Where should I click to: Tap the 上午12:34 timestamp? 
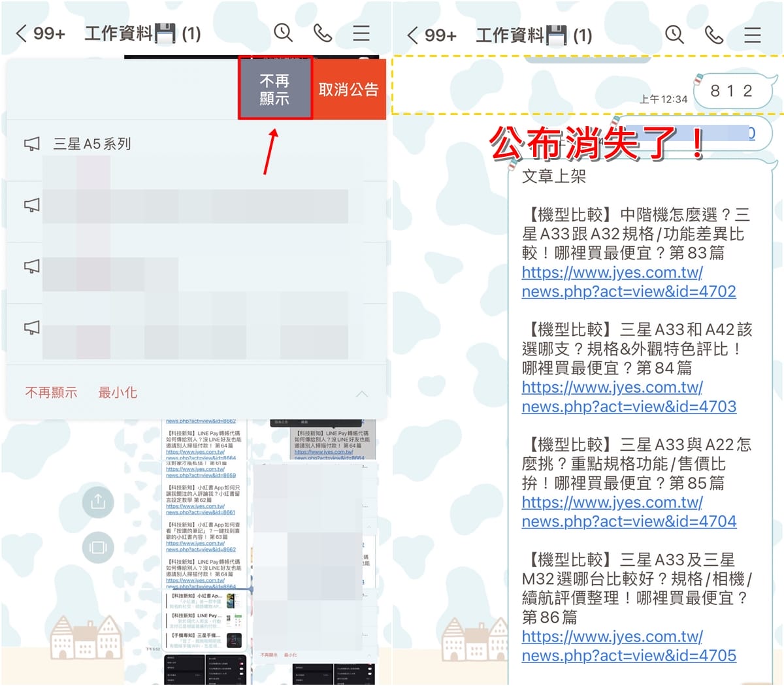(x=663, y=99)
